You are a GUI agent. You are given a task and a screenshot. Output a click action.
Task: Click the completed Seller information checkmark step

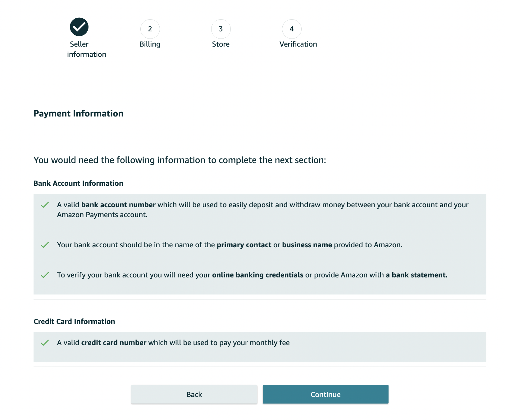pos(79,27)
